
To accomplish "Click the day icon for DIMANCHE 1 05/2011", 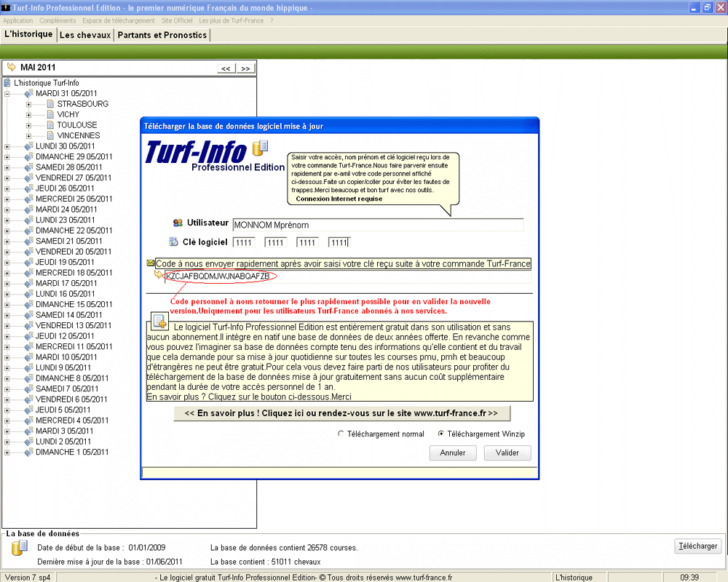I will [29, 452].
